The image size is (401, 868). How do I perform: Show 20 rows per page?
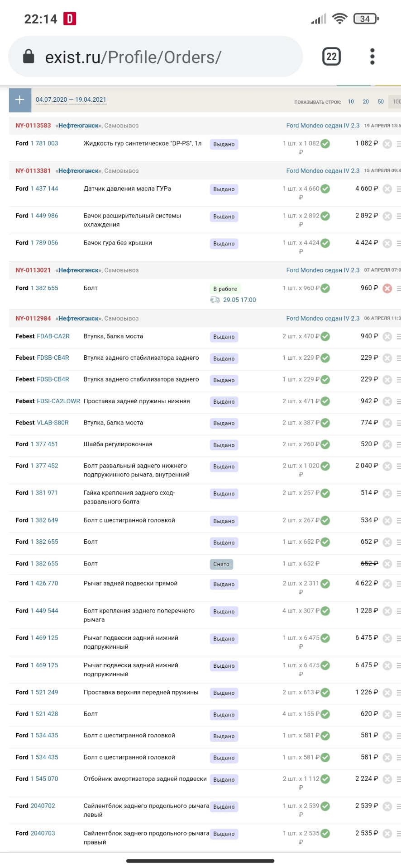(x=366, y=102)
